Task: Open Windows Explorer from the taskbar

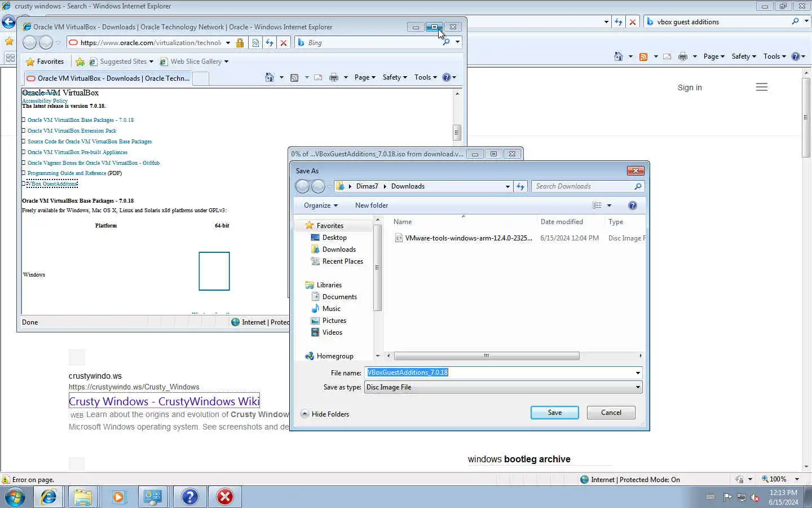Action: (83, 497)
